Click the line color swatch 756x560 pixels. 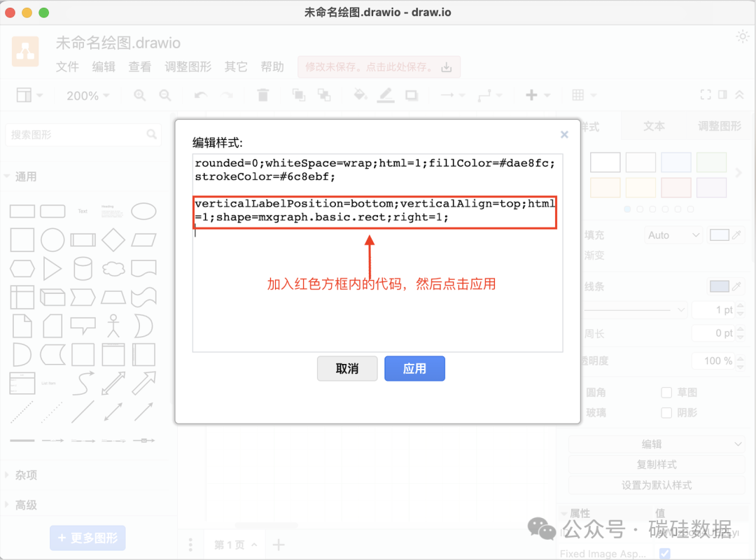click(720, 285)
